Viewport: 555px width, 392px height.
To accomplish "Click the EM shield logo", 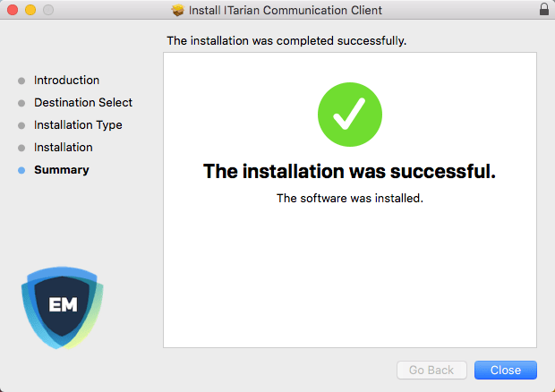I will (x=63, y=307).
